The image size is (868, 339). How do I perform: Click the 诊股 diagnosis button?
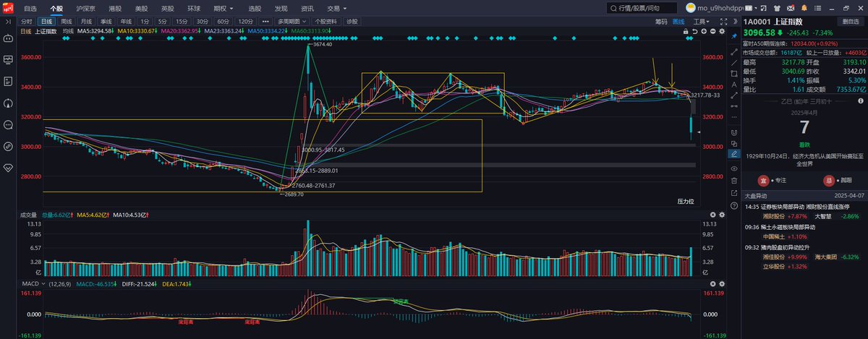[x=352, y=22]
